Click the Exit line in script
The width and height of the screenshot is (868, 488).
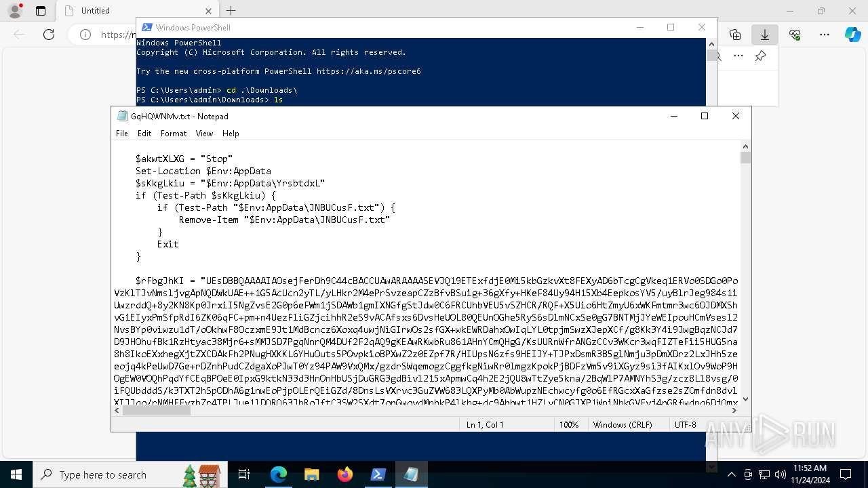point(167,244)
